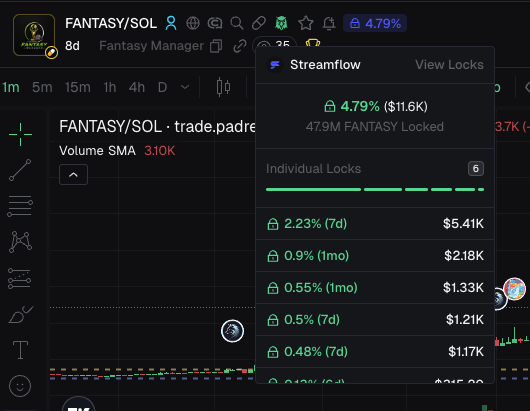Screen dimensions: 530x411
Task: Click the magnifier search icon beside FANTASY/SOL
Action: click(x=237, y=23)
